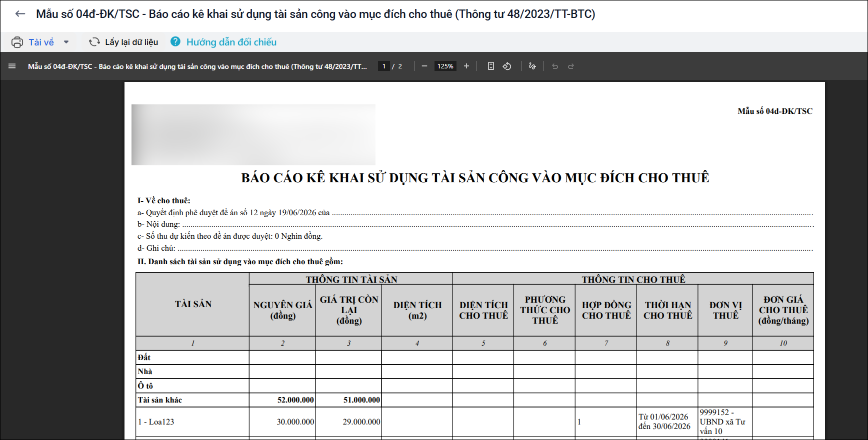This screenshot has width=868, height=440.
Task: Click the undo arrow in PDF toolbar
Action: 555,66
